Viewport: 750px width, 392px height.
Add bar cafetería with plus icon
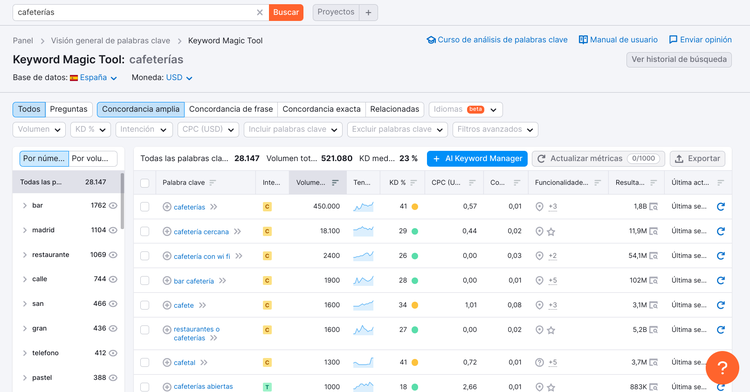(x=167, y=281)
